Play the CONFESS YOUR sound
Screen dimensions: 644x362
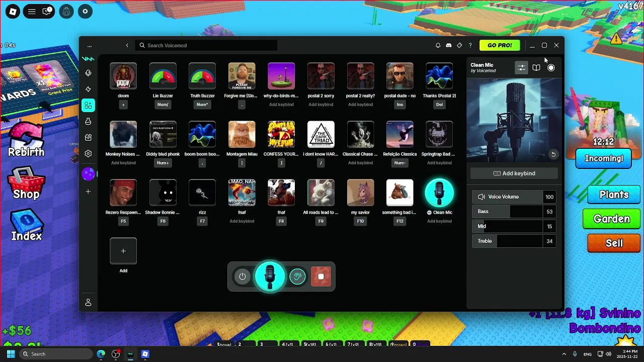point(281,134)
